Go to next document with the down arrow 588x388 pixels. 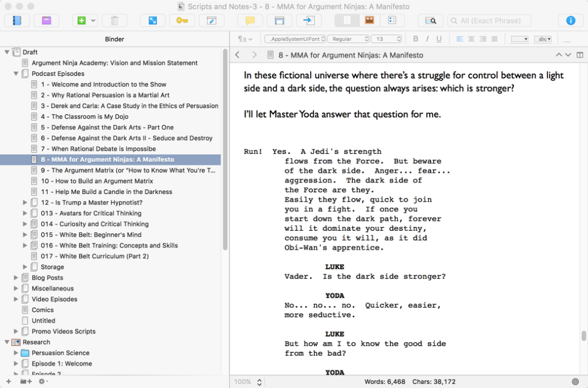(568, 55)
